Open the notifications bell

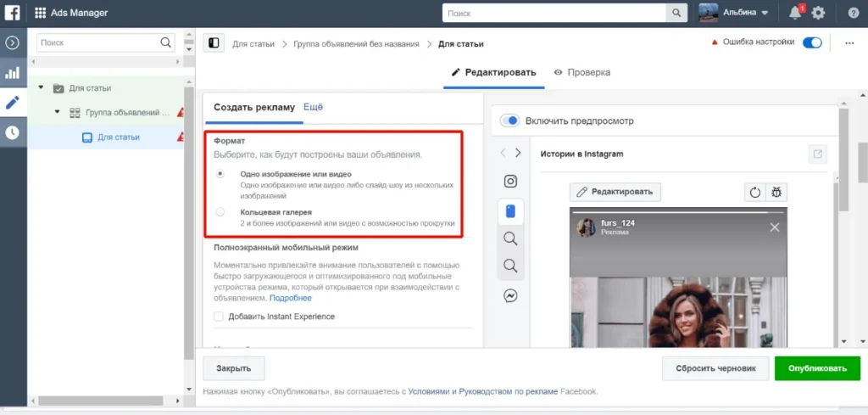[x=795, y=13]
